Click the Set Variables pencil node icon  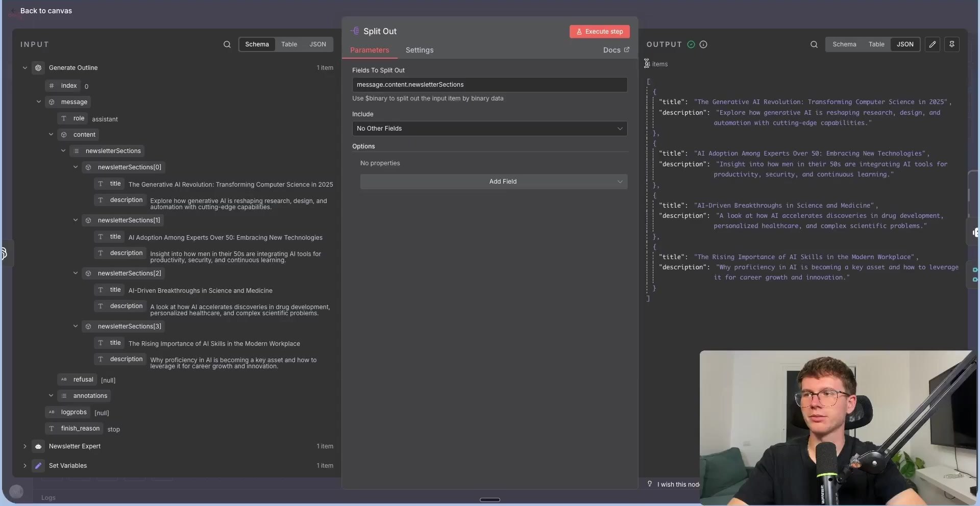(x=38, y=466)
